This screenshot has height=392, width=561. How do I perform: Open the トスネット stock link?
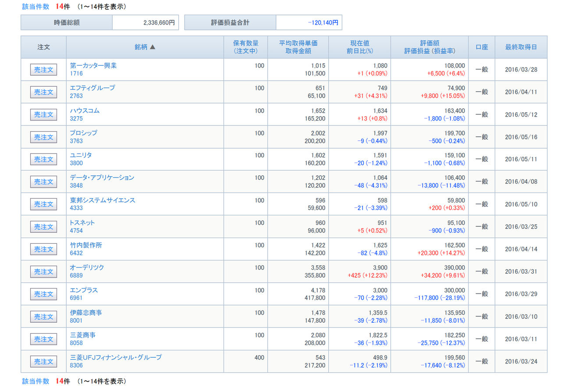tap(82, 223)
